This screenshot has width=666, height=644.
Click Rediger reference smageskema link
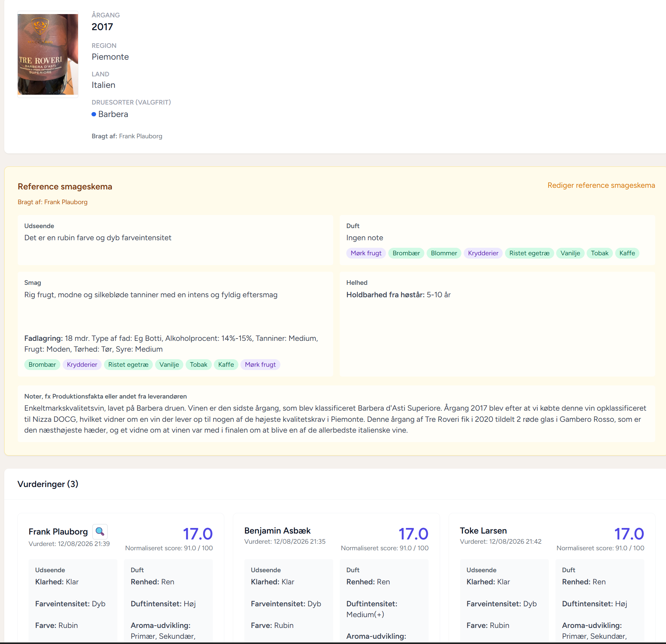(601, 185)
